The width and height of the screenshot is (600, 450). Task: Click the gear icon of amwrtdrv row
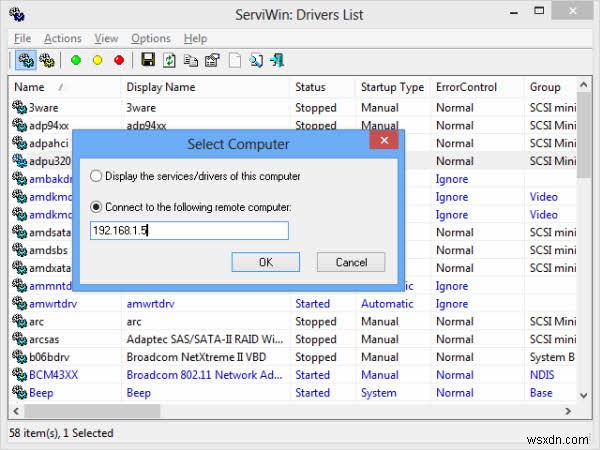[x=19, y=303]
